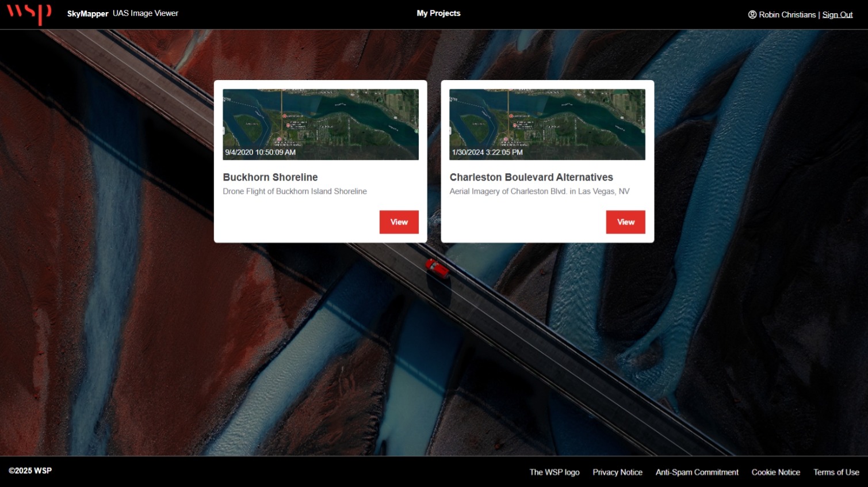This screenshot has height=487, width=868.
Task: Click the UAS Image Viewer header text
Action: pos(146,13)
